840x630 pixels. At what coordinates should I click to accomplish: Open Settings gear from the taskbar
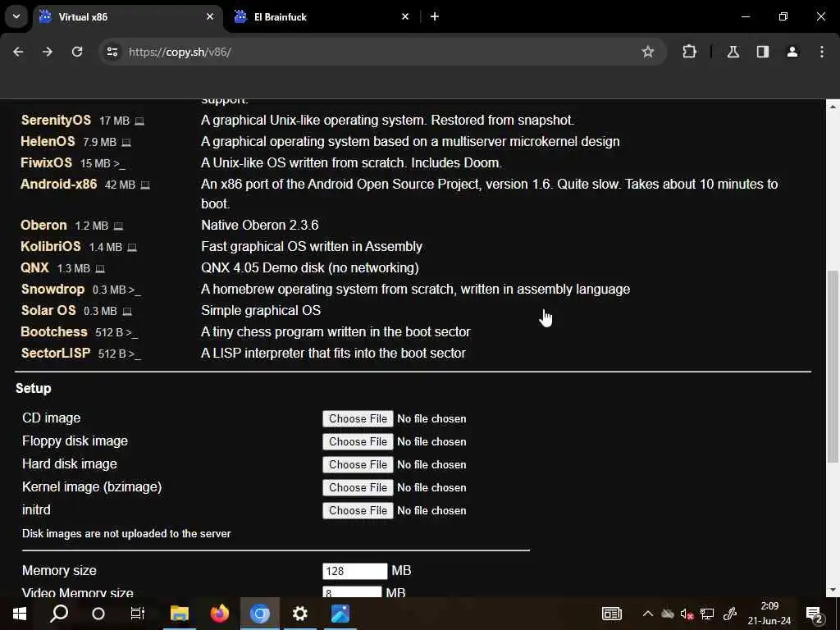300,614
